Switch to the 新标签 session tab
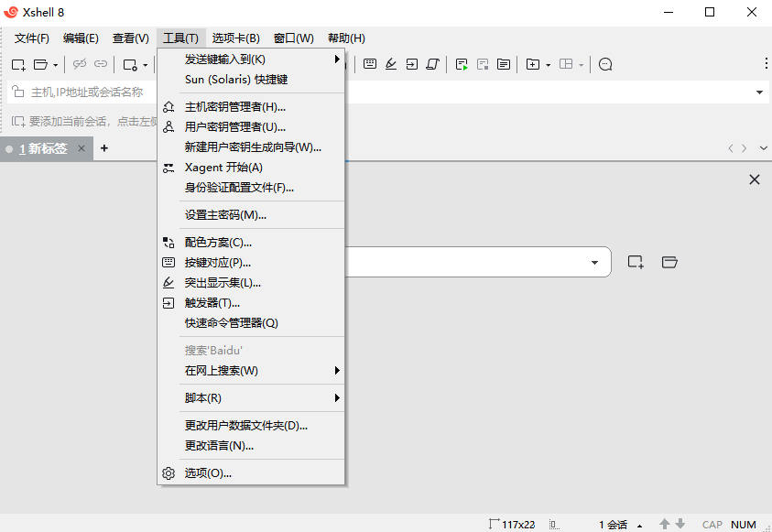The width and height of the screenshot is (772, 532). (46, 147)
